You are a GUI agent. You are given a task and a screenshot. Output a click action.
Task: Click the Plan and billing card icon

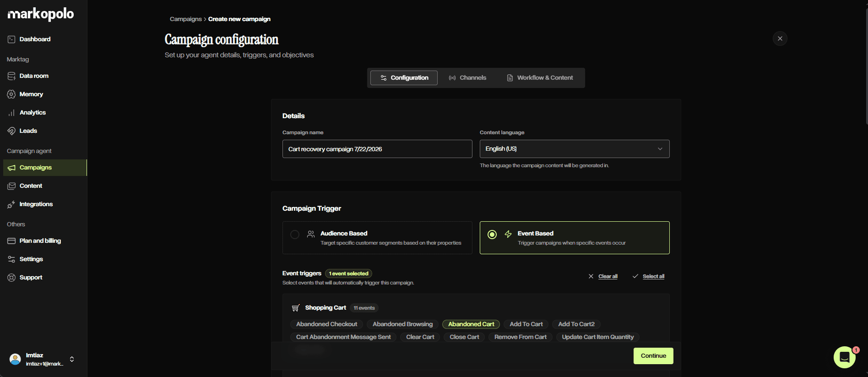11,241
